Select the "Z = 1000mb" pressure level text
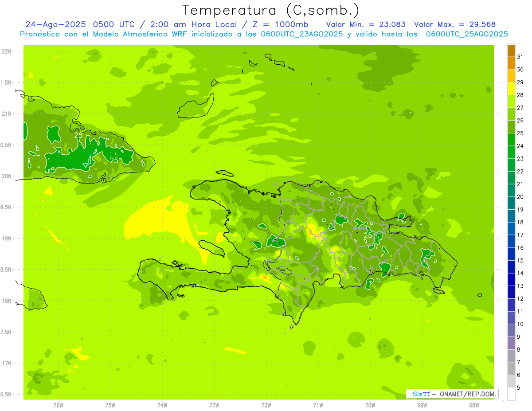This screenshot has width=532, height=411. click(280, 24)
